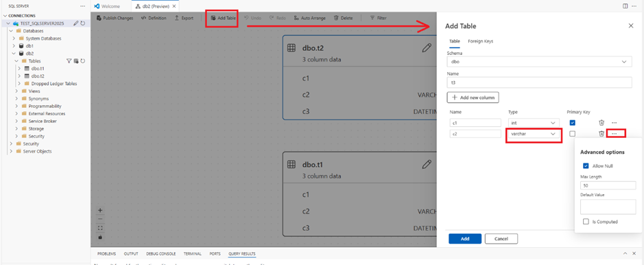Open the Definition code view
The height and width of the screenshot is (265, 644).
point(154,18)
